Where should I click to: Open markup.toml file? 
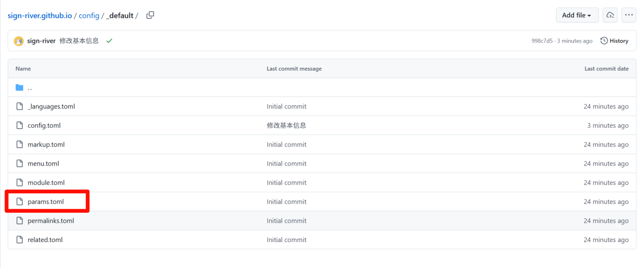(46, 145)
